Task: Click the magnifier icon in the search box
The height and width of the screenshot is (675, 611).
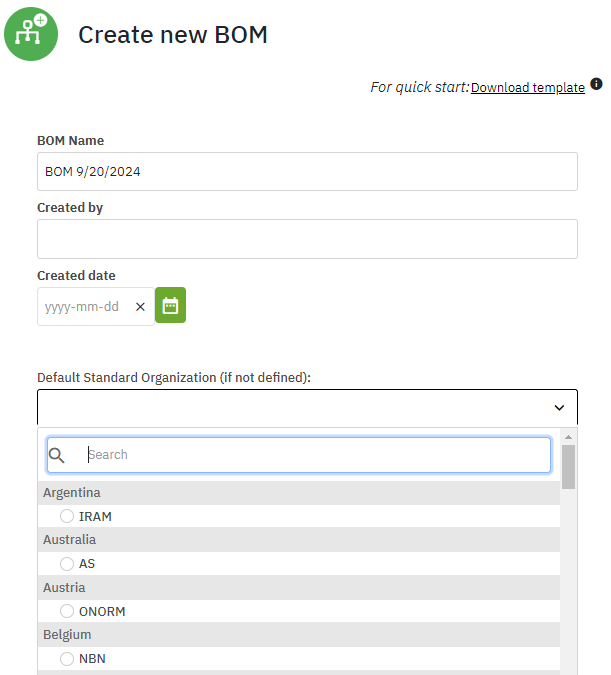Action: [x=57, y=455]
